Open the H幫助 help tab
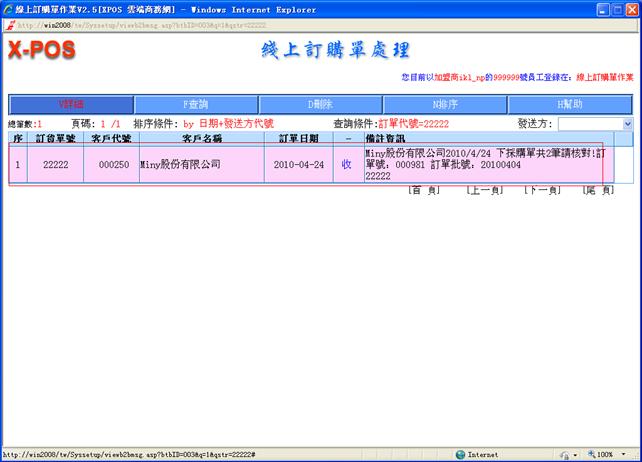Image resolution: width=642 pixels, height=462 pixels. point(570,104)
